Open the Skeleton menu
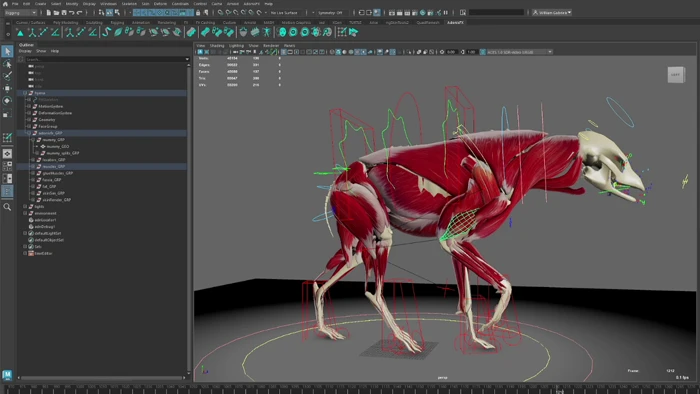This screenshot has width=700, height=394. 129,4
